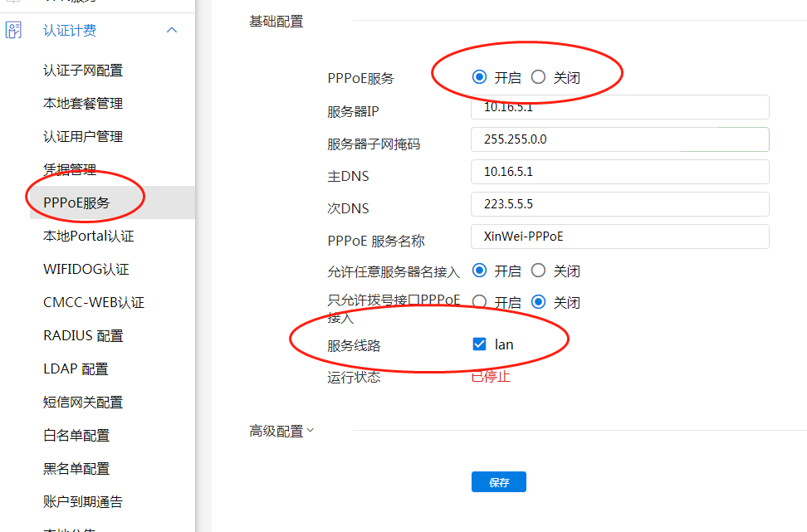Image resolution: width=807 pixels, height=532 pixels.
Task: Go to 认证用户管理 page
Action: 83,137
